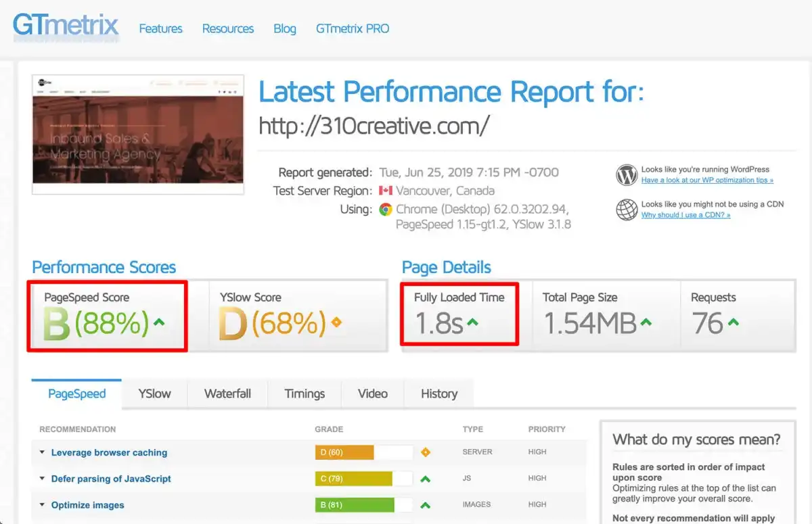Screen dimensions: 812x524
Task: Click the PRIORITY column header
Action: click(x=547, y=429)
